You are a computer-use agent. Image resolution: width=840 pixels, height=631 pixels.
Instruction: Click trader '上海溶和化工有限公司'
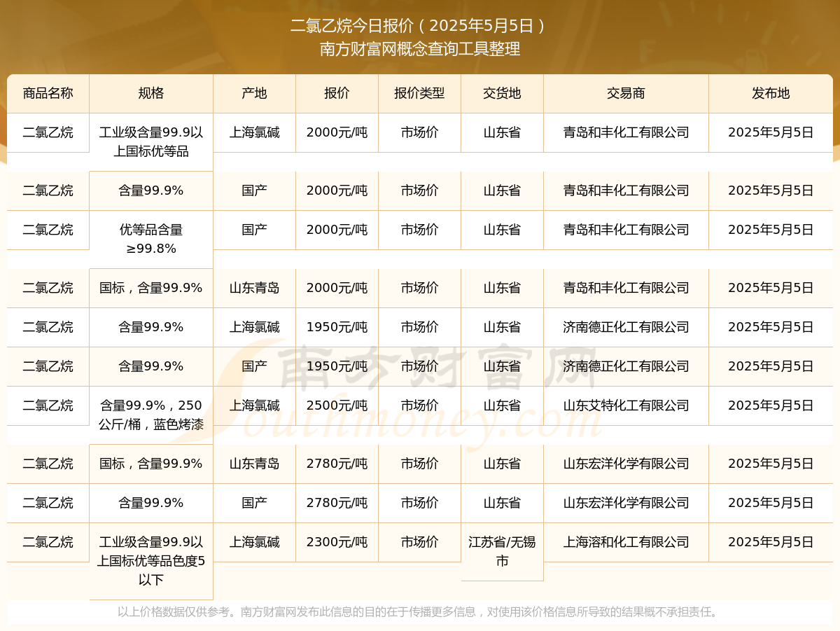626,542
